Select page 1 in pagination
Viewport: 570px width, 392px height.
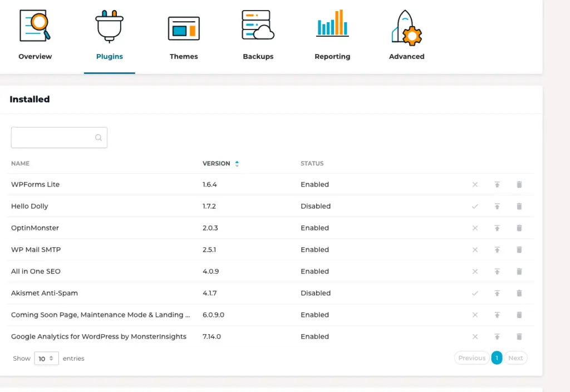[497, 358]
